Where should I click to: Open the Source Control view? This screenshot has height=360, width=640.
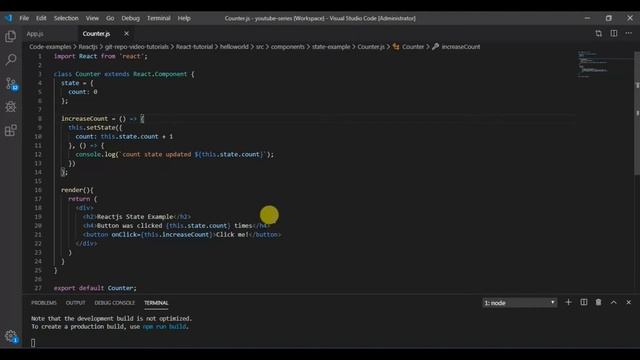coord(11,83)
